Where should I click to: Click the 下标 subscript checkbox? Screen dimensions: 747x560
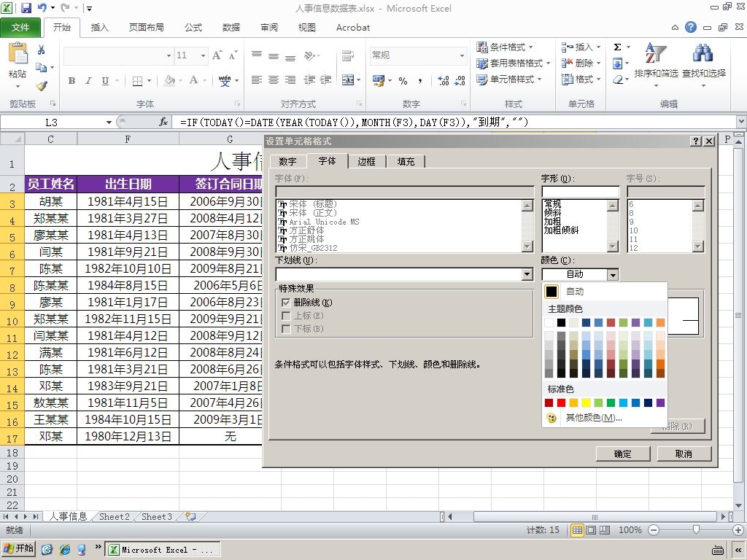[286, 329]
